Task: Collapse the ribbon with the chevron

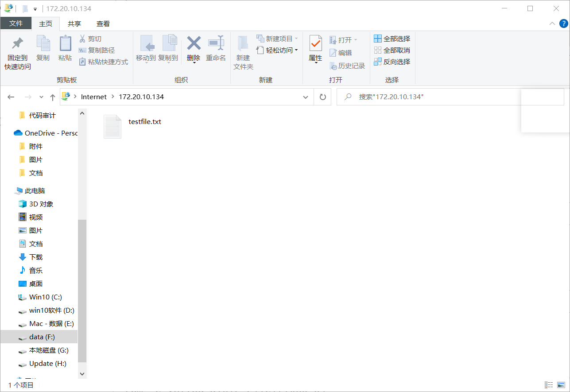Action: (x=552, y=23)
